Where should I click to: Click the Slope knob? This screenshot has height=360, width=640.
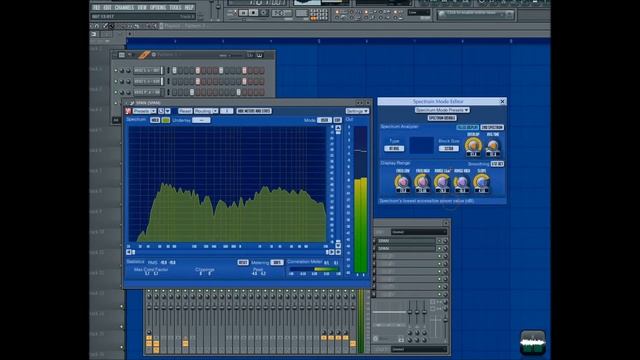[x=482, y=182]
